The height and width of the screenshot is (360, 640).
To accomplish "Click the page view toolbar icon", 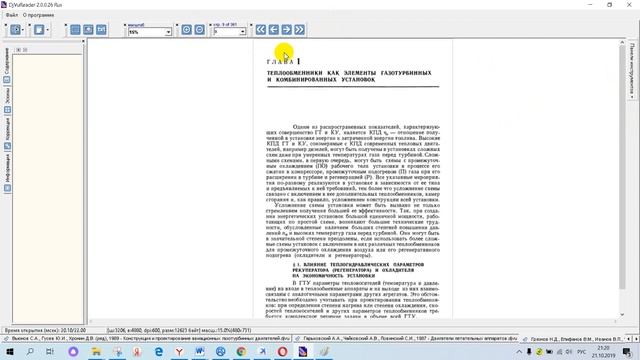I will coord(39,30).
